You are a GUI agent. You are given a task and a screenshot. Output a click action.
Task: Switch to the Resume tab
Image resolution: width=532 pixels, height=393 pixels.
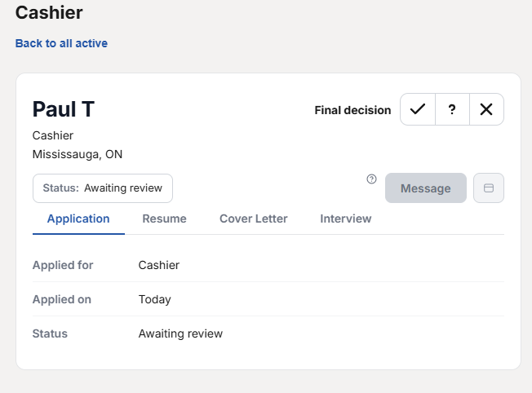coord(164,219)
